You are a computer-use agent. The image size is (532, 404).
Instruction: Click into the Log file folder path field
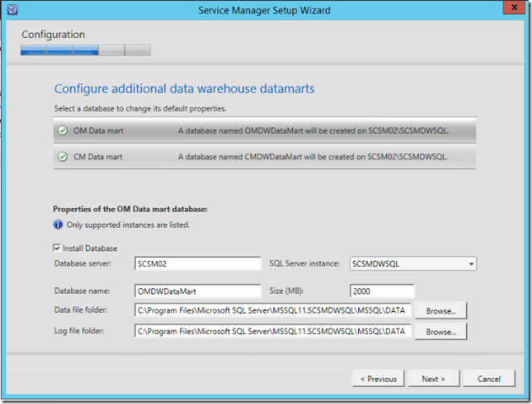[273, 332]
